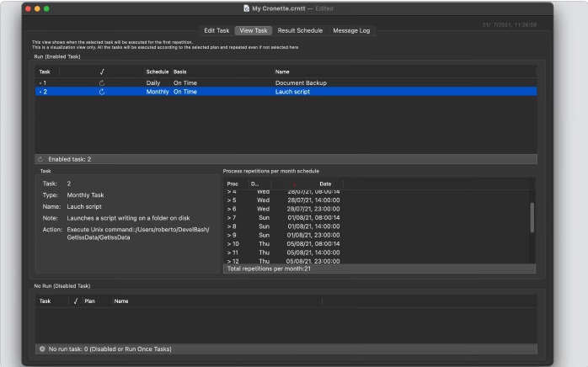The image size is (588, 367).
Task: Click the Proc column header
Action: pyautogui.click(x=233, y=184)
